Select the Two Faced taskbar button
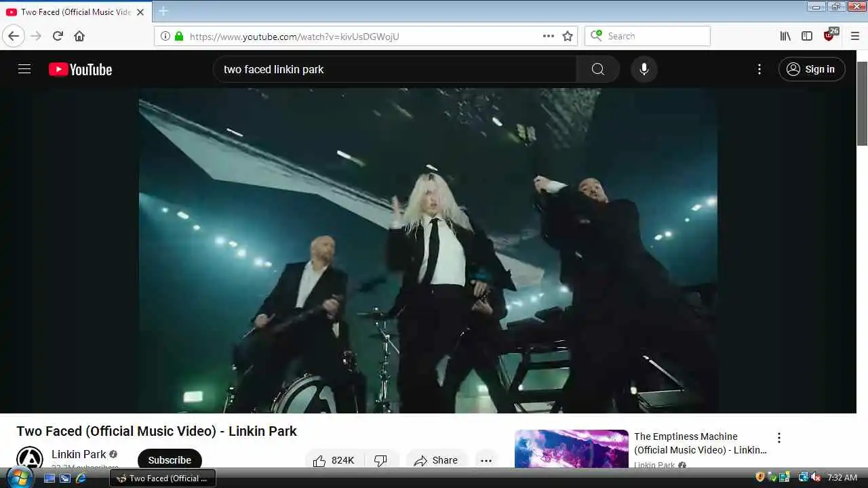The height and width of the screenshot is (488, 868). coord(163,478)
